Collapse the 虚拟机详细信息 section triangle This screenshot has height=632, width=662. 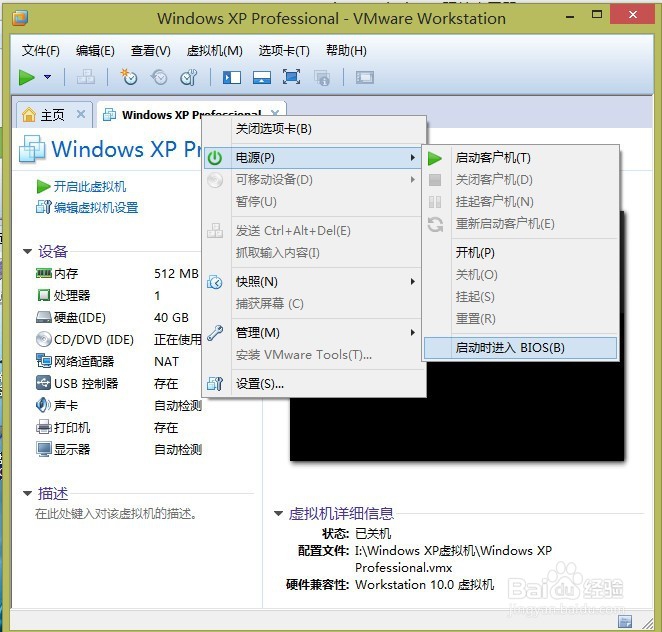278,513
